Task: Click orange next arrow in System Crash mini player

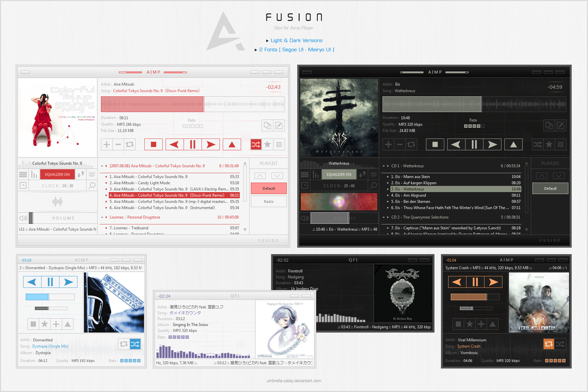Action: 493,282
